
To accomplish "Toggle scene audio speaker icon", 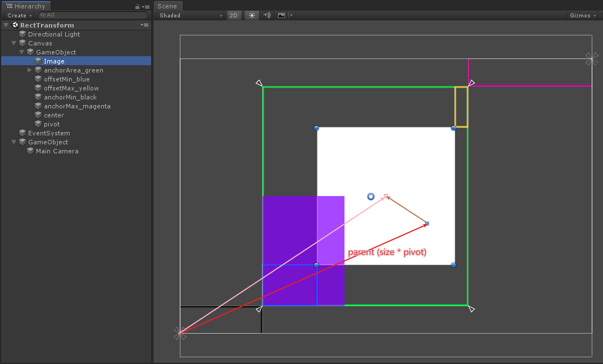I will click(x=266, y=15).
